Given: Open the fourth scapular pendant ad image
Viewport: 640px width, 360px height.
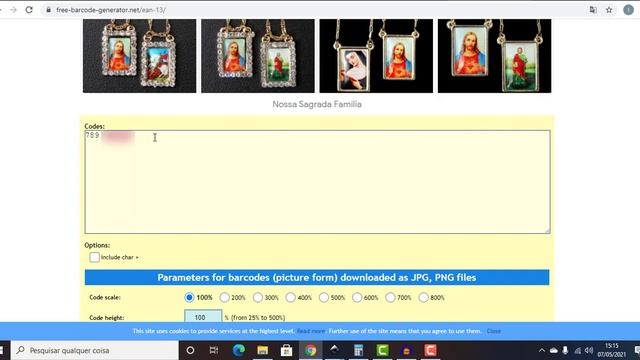Looking at the screenshot, I should (494, 56).
